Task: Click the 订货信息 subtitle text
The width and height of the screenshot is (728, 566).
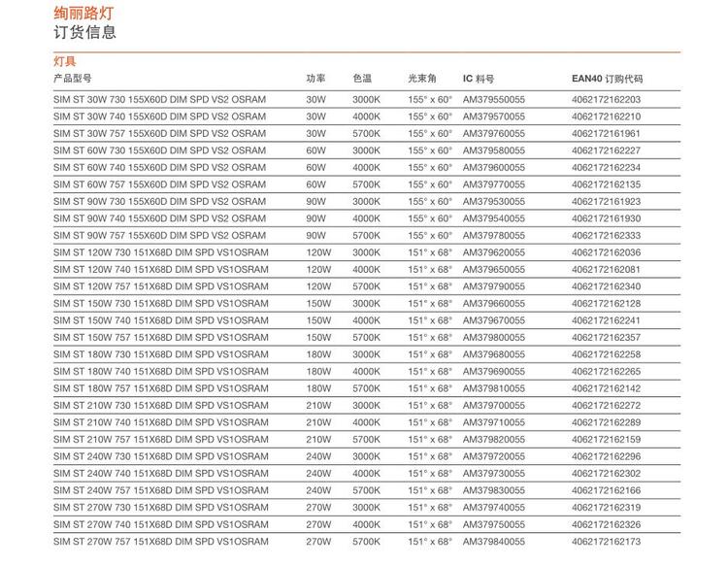Action: click(x=84, y=32)
